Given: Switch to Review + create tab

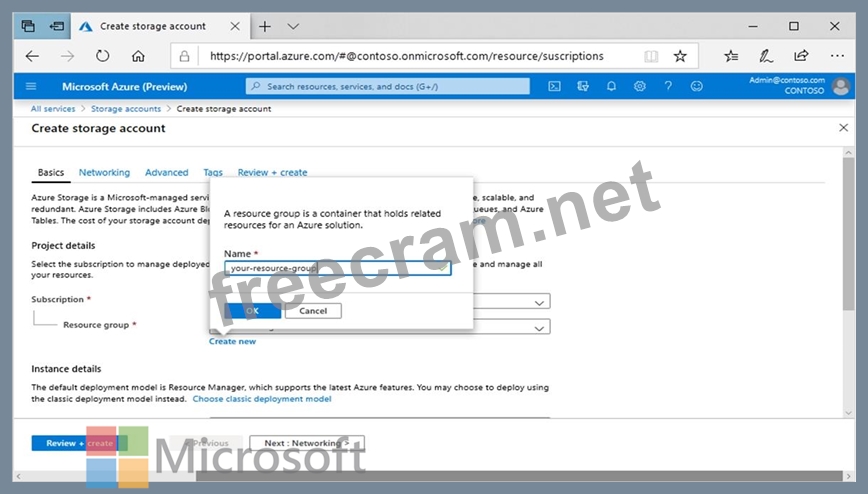Looking at the screenshot, I should click(272, 172).
